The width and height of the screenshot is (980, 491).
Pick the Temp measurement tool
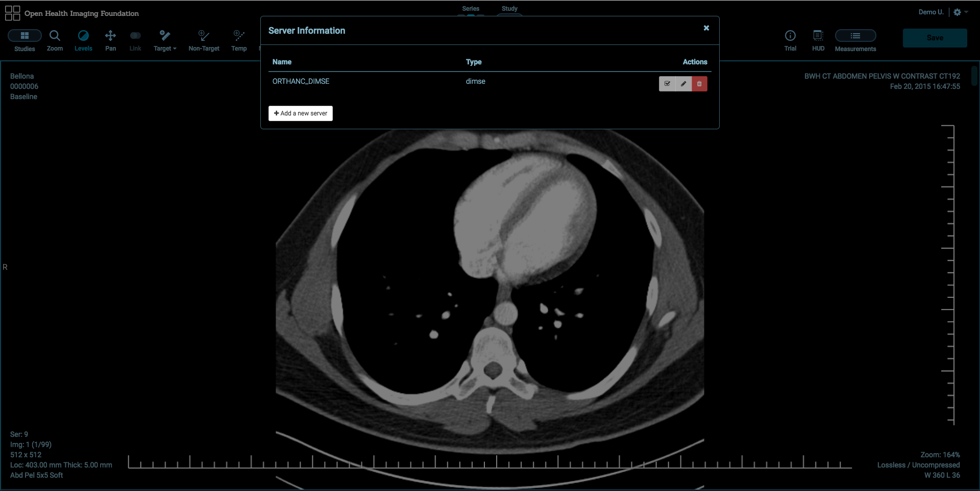(239, 40)
